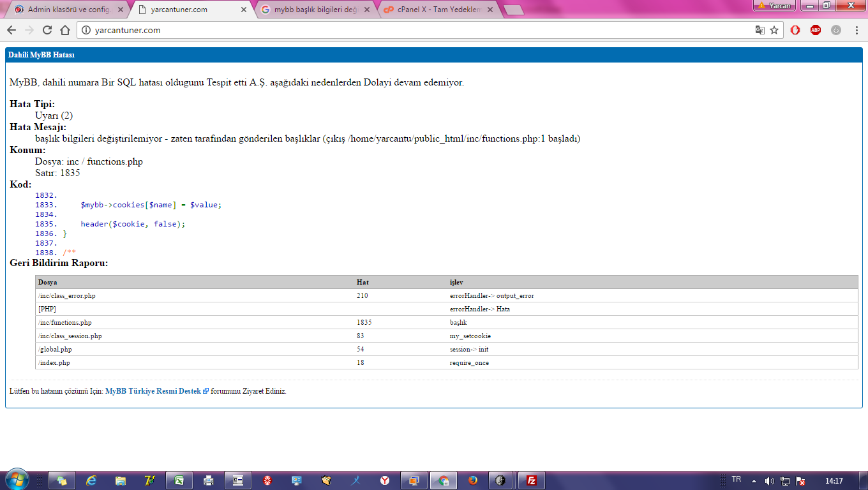
Task: Open the printer icon in taskbar
Action: pyautogui.click(x=209, y=480)
